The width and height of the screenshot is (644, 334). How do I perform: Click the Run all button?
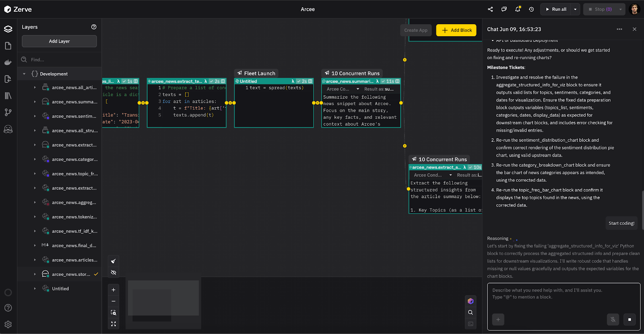(556, 9)
